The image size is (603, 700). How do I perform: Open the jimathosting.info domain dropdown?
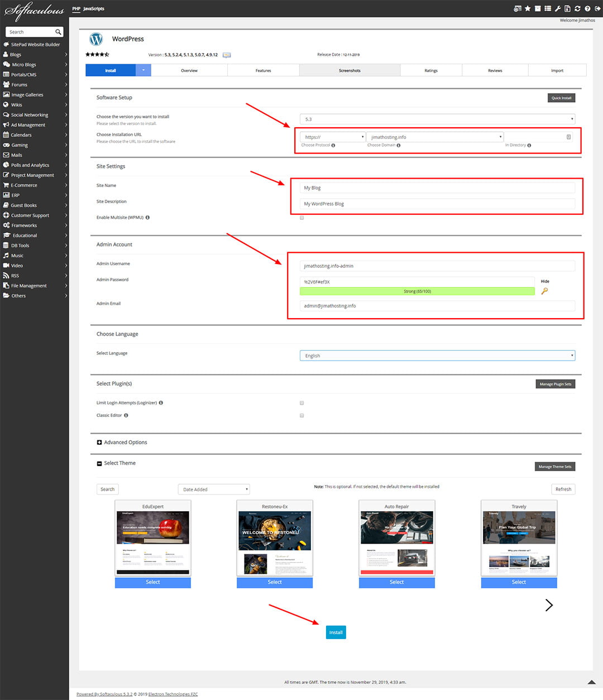pyautogui.click(x=435, y=137)
